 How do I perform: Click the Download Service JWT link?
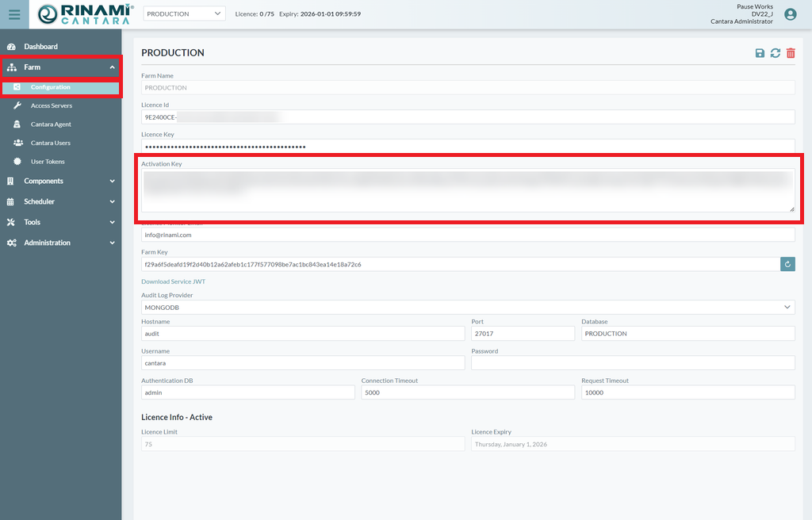click(x=173, y=281)
